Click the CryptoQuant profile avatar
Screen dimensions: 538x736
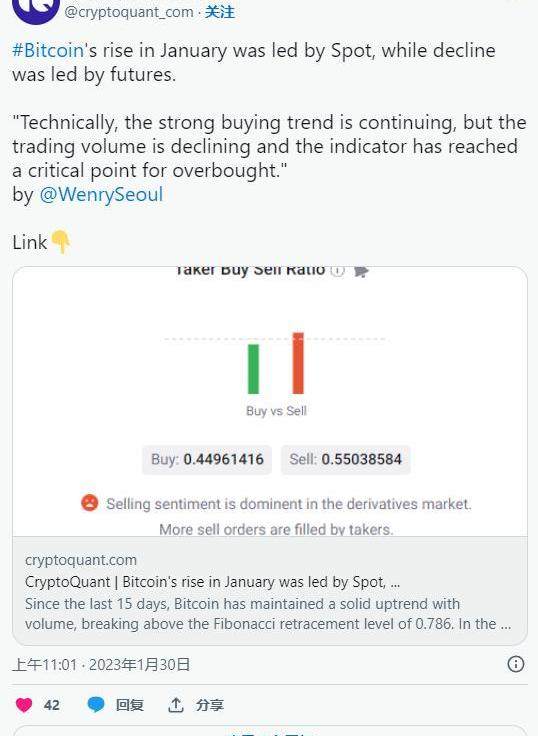pos(36,9)
